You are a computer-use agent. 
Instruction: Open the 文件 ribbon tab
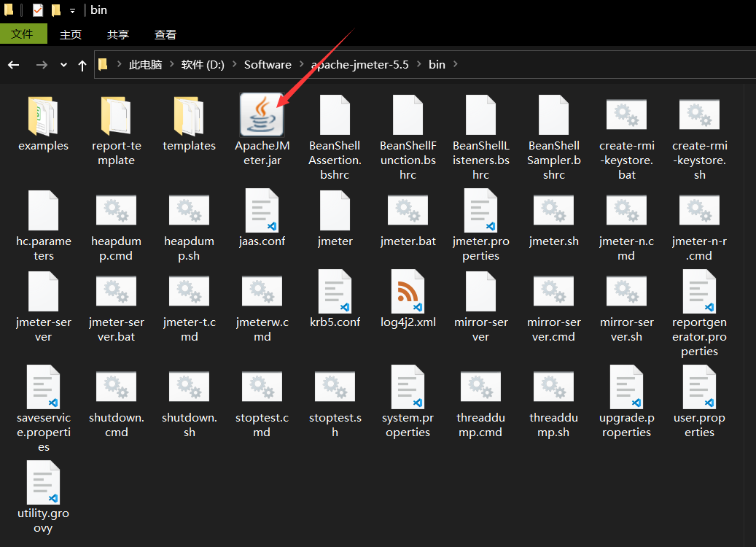click(x=23, y=34)
